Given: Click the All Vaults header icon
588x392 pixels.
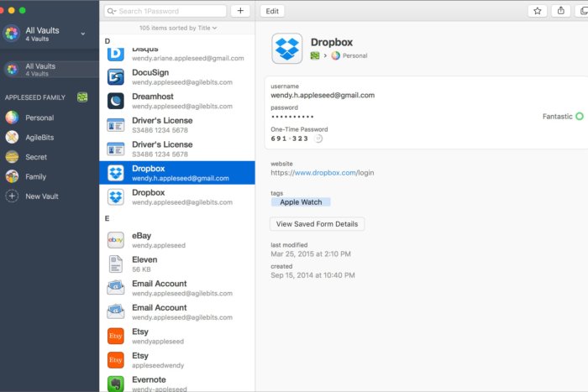Looking at the screenshot, I should click(x=12, y=34).
